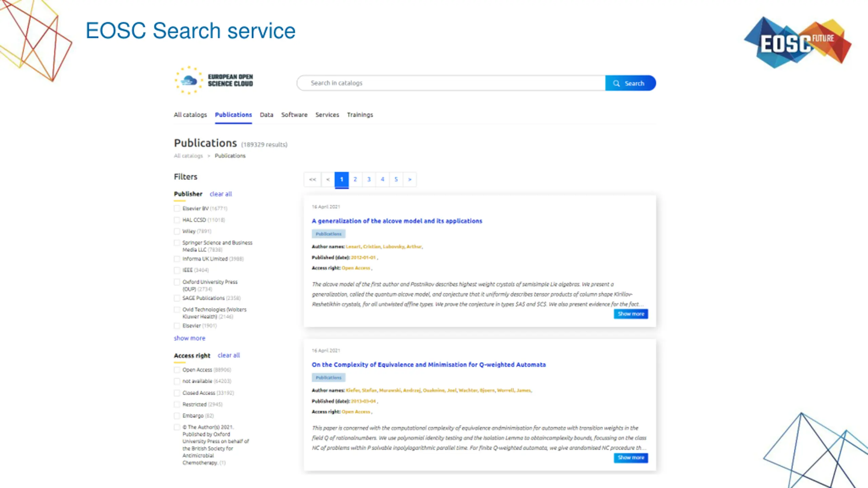The image size is (868, 488).
Task: Expand first abstract with Show more
Action: coord(631,314)
